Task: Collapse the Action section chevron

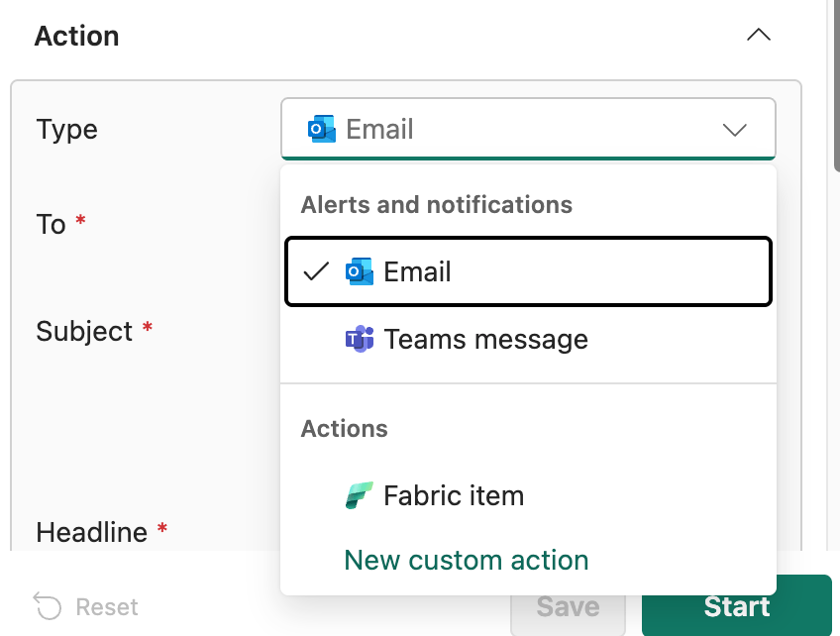Action: click(x=758, y=36)
